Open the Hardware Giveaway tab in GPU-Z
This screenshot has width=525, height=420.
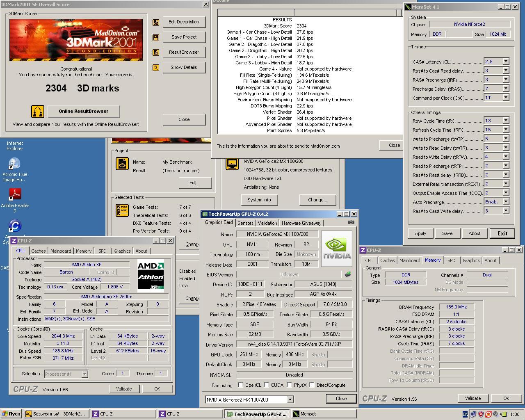click(301, 223)
